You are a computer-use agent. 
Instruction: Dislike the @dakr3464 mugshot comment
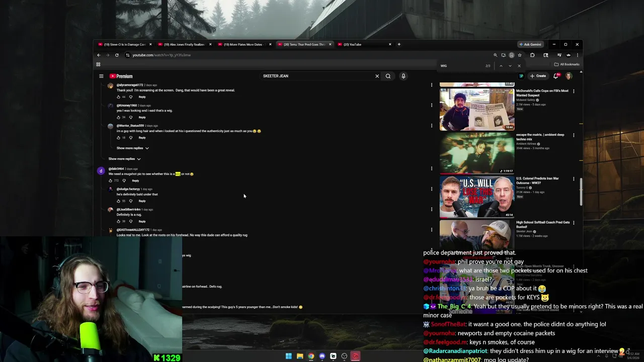point(124,180)
